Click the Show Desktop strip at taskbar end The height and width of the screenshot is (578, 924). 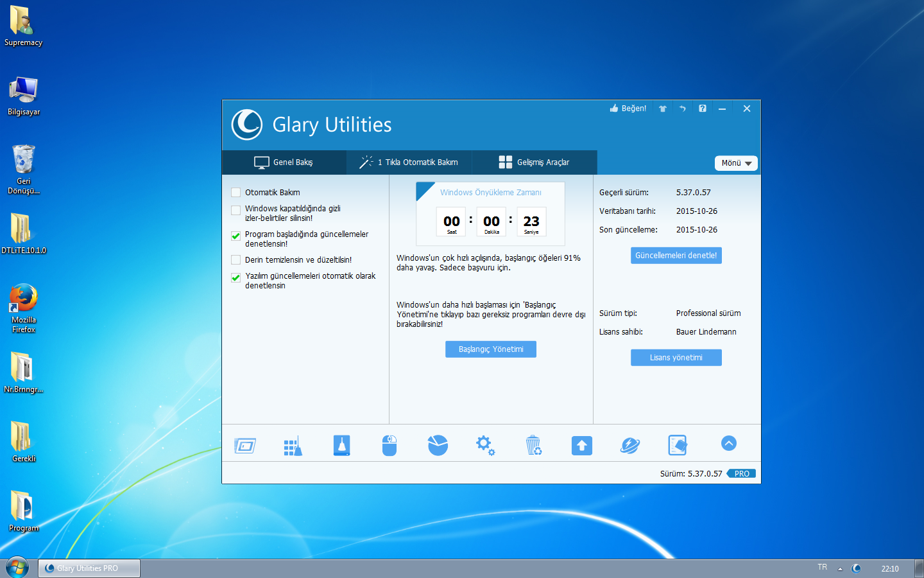[x=918, y=568]
